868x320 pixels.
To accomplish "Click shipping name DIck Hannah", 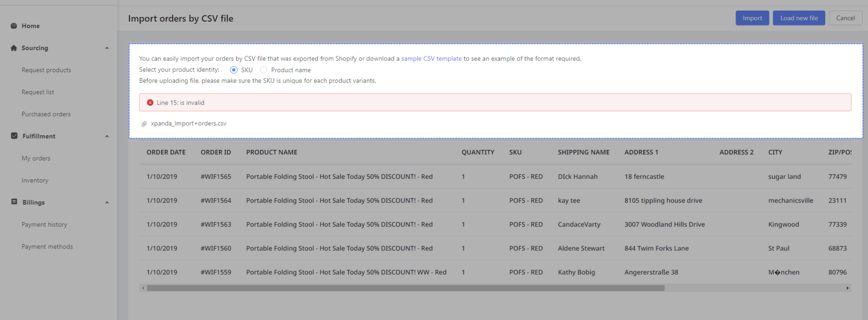I will [x=578, y=177].
